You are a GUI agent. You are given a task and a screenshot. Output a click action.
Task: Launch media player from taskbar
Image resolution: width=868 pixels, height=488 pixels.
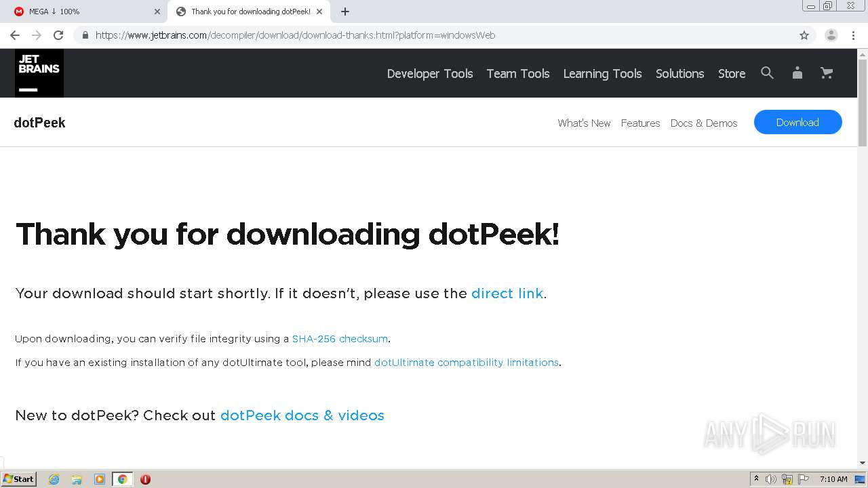(x=100, y=479)
